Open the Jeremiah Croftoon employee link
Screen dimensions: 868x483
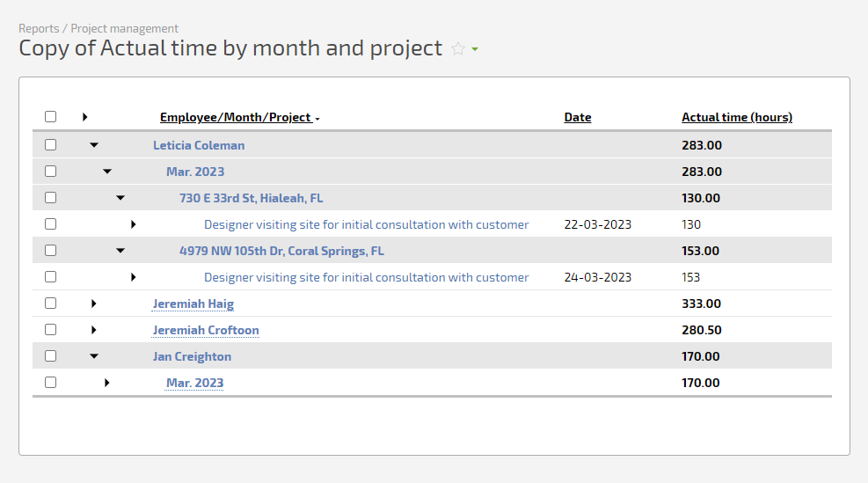[206, 330]
